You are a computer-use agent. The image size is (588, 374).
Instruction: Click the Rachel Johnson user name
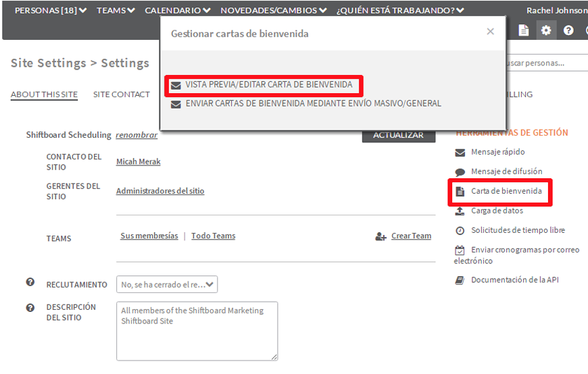pos(556,11)
